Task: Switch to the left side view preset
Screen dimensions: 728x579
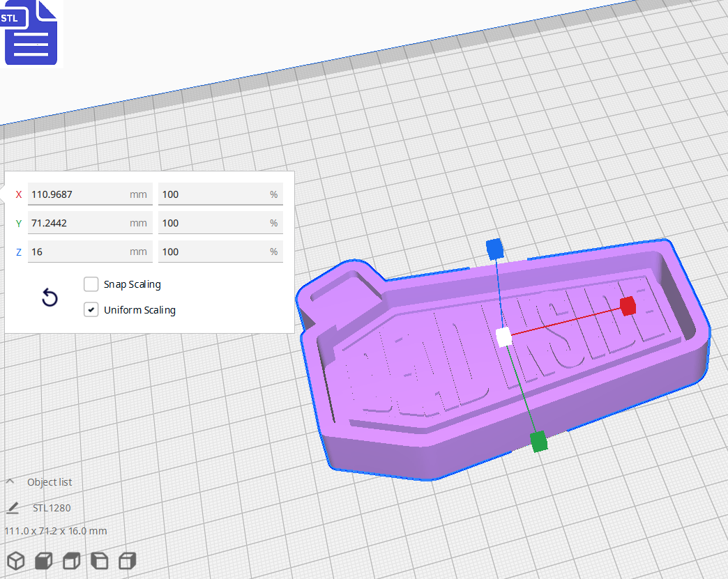Action: [x=99, y=560]
